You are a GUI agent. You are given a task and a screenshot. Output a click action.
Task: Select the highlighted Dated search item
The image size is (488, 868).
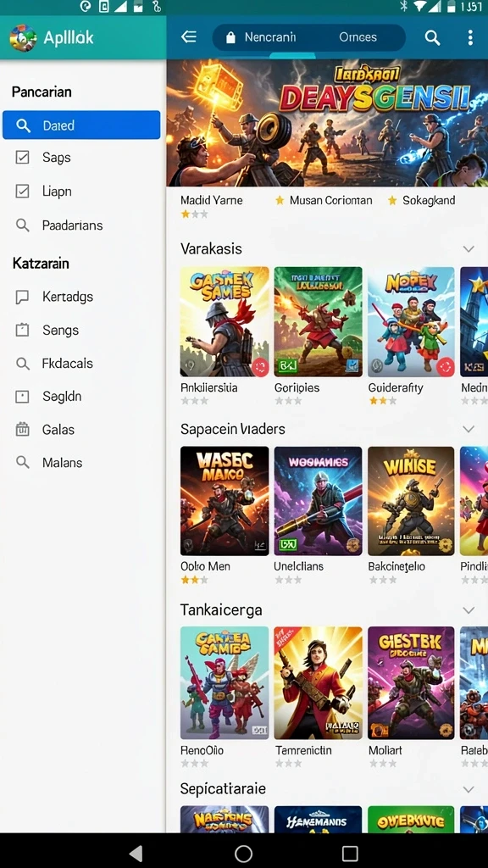[81, 125]
